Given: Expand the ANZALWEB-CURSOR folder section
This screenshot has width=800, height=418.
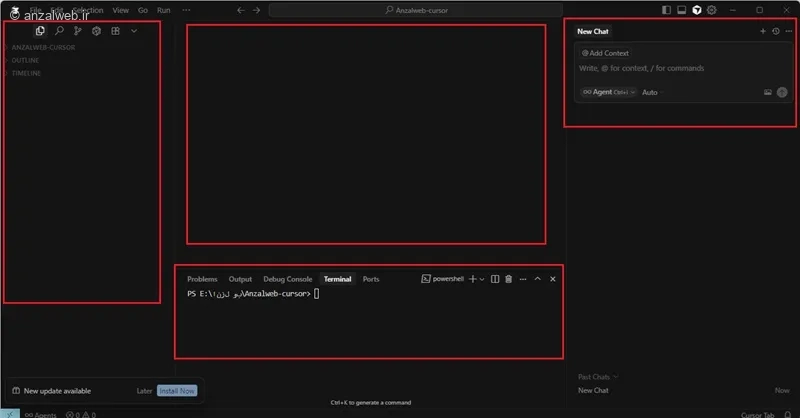Looking at the screenshot, I should pyautogui.click(x=43, y=47).
